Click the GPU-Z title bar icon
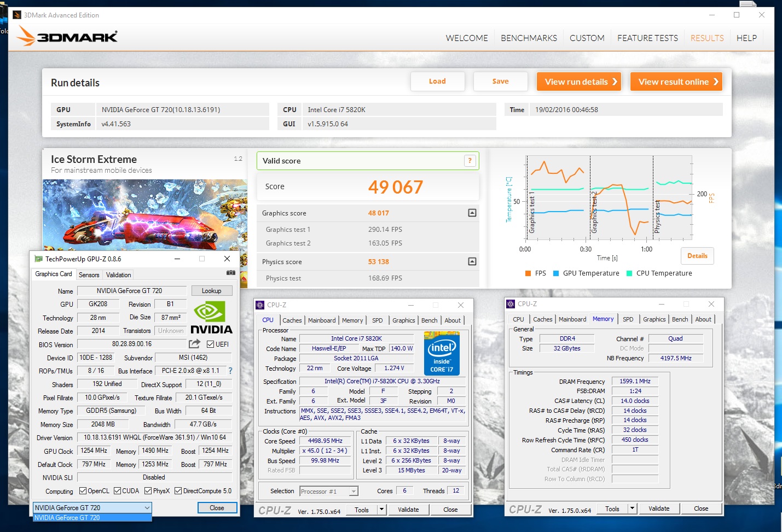 coord(38,259)
